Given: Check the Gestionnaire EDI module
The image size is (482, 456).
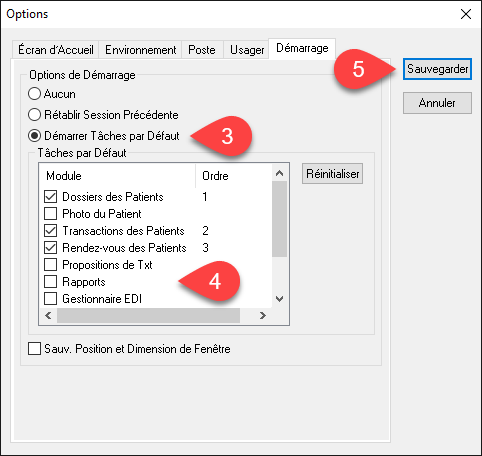Looking at the screenshot, I should pos(50,299).
